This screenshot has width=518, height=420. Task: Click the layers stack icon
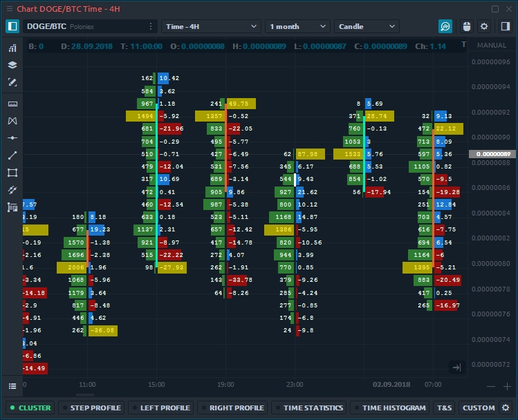[x=12, y=65]
